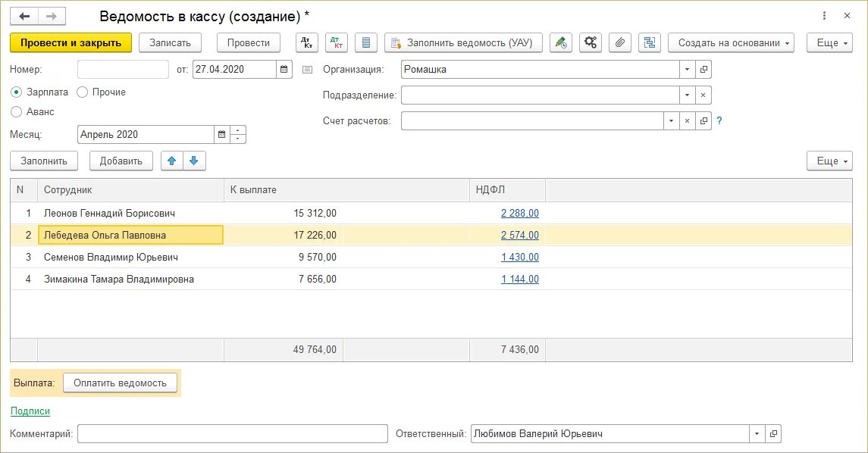Image resolution: width=868 pixels, height=453 pixels.
Task: Click into the Комментарий input field
Action: click(233, 434)
